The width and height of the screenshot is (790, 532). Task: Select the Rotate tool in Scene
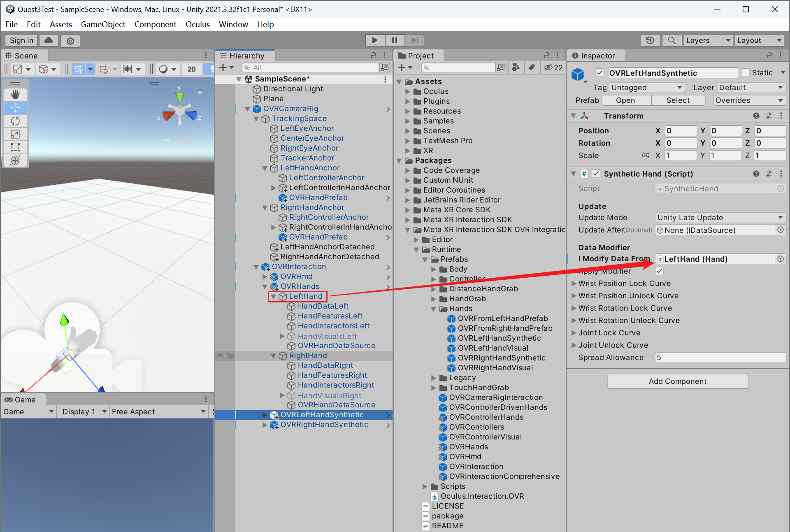click(15, 121)
